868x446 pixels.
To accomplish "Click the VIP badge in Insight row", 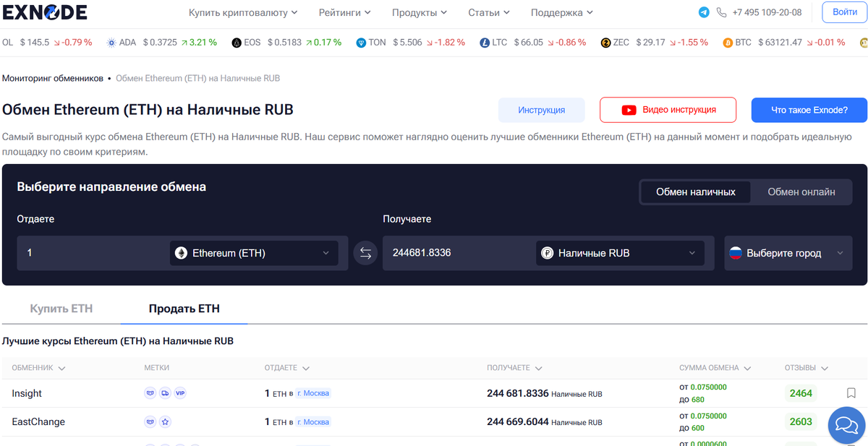I will [x=181, y=393].
